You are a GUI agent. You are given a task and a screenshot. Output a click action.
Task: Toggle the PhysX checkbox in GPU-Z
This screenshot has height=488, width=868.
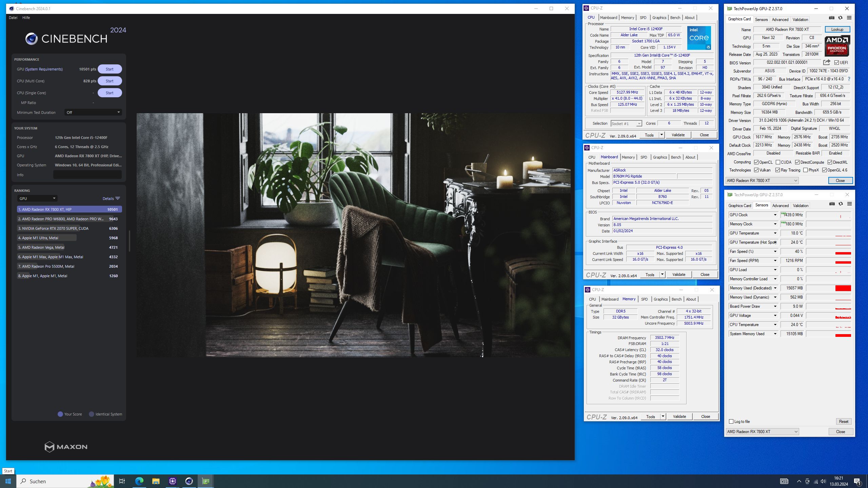(x=805, y=170)
